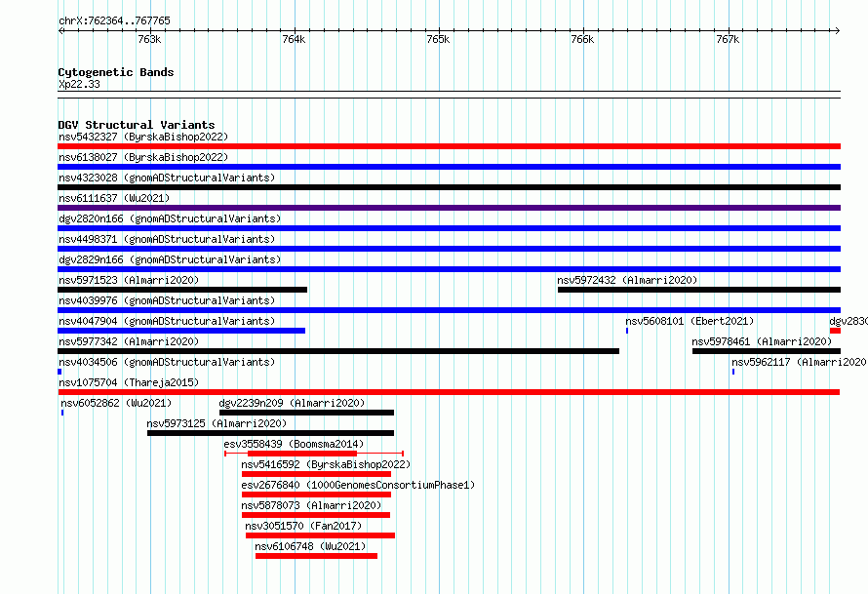868x594 pixels.
Task: Click the red nsv1075704 variant bar
Action: point(449,392)
